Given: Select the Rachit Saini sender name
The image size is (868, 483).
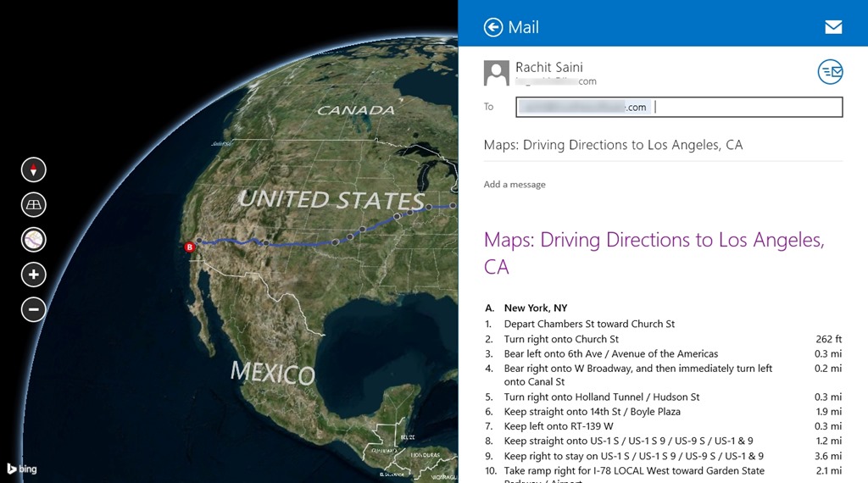Looking at the screenshot, I should tap(548, 67).
